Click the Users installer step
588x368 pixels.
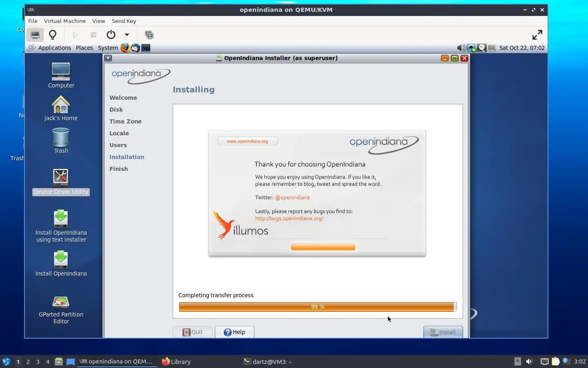[118, 145]
